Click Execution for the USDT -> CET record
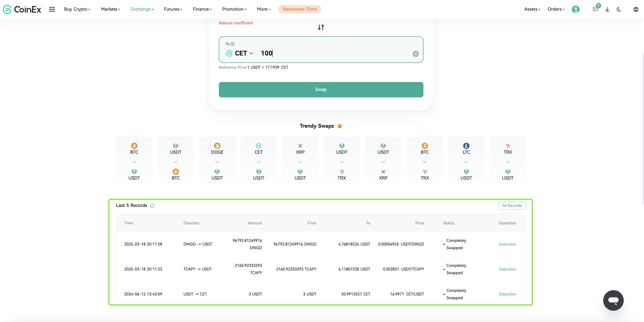This screenshot has height=322, width=644. [x=508, y=294]
